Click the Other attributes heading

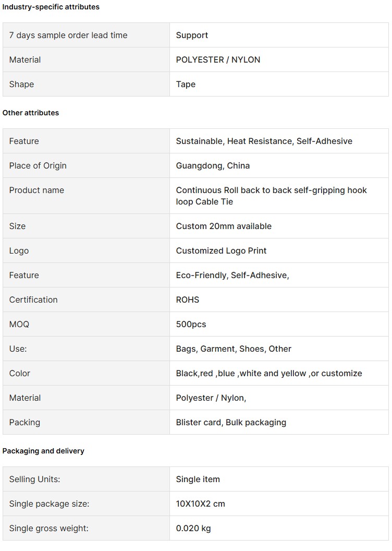click(31, 113)
